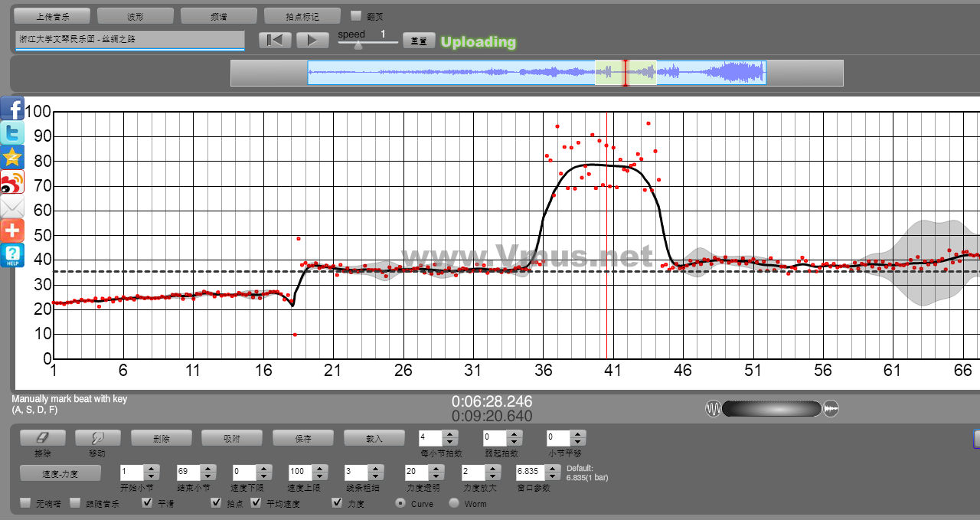The height and width of the screenshot is (520, 980).
Task: Click the Weibo share icon
Action: (x=12, y=182)
